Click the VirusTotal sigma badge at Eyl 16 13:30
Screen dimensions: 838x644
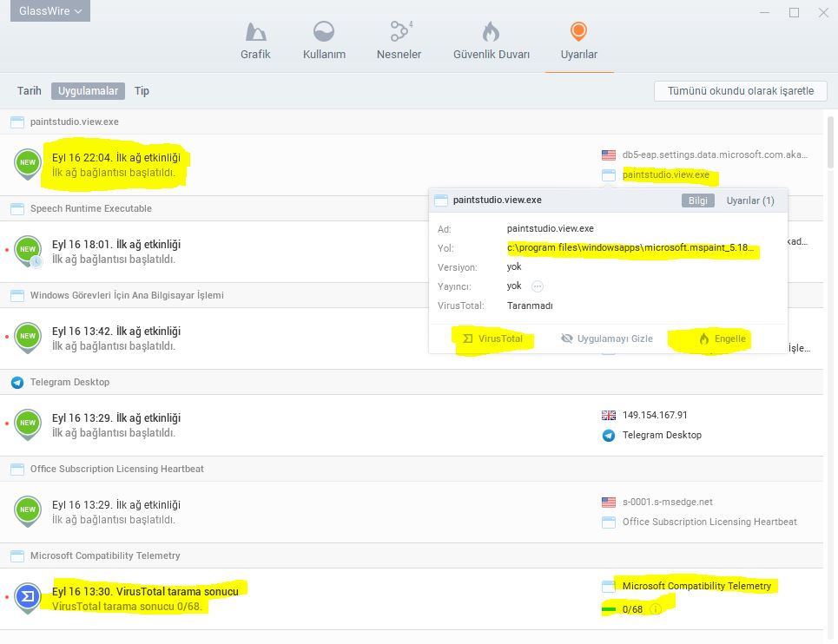coord(28,597)
